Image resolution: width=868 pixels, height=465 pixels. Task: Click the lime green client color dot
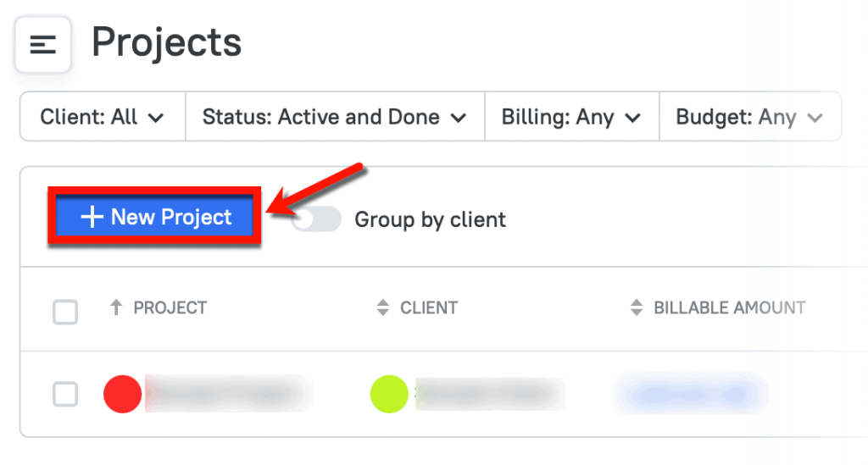click(x=389, y=395)
